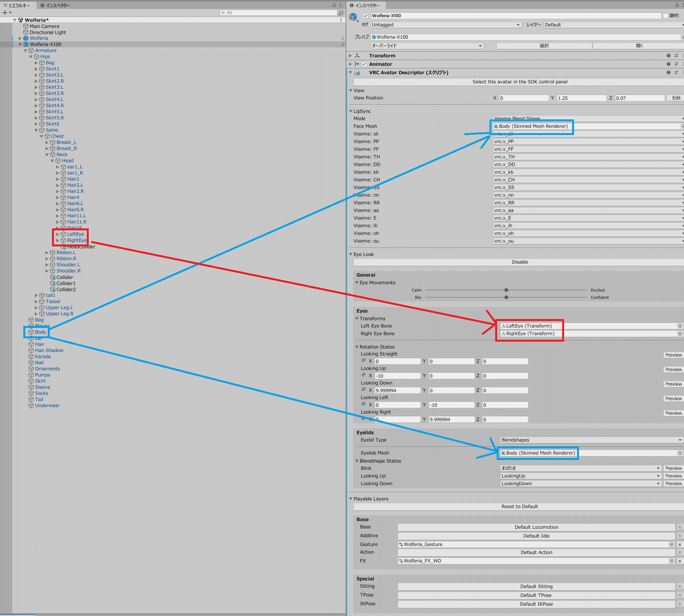
Task: Click the Default Sitting layer button
Action: 536,587
